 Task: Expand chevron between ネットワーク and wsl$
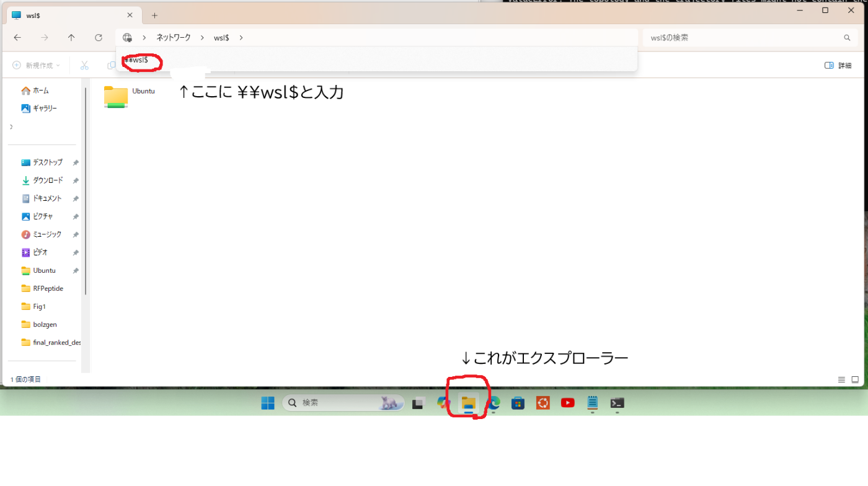click(x=202, y=38)
